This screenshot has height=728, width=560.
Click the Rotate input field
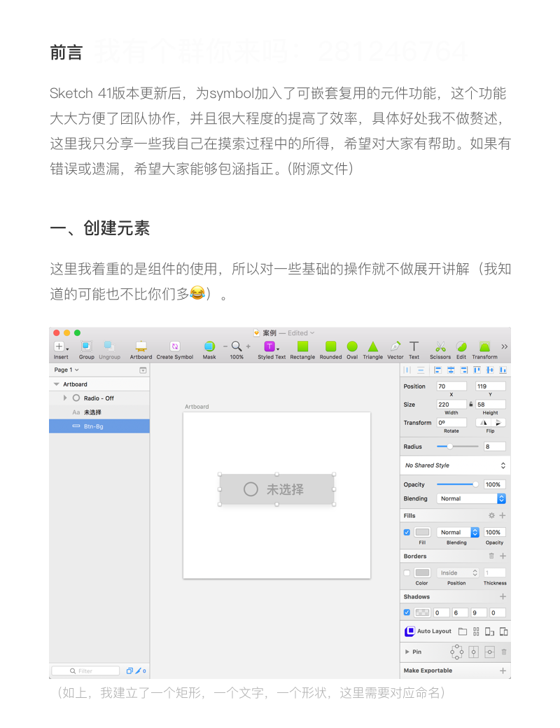pos(451,423)
